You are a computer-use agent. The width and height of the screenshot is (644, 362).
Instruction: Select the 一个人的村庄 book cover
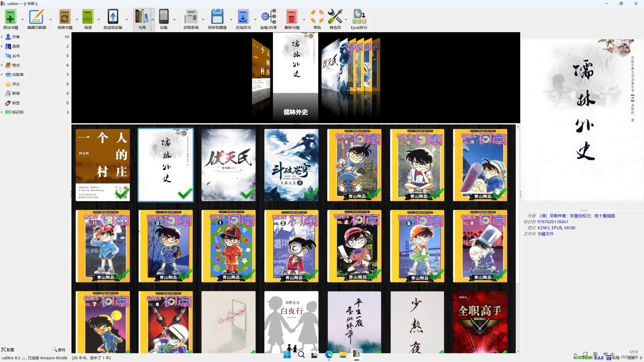pyautogui.click(x=103, y=165)
